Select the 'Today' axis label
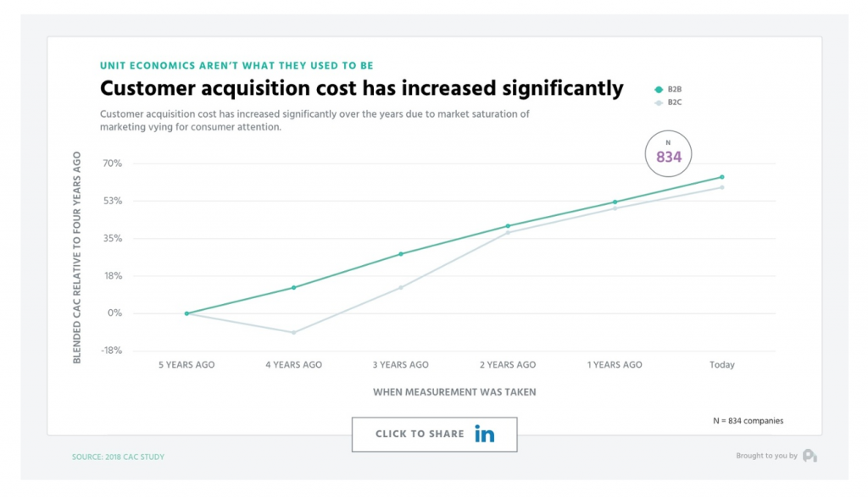868x498 pixels. pos(721,364)
